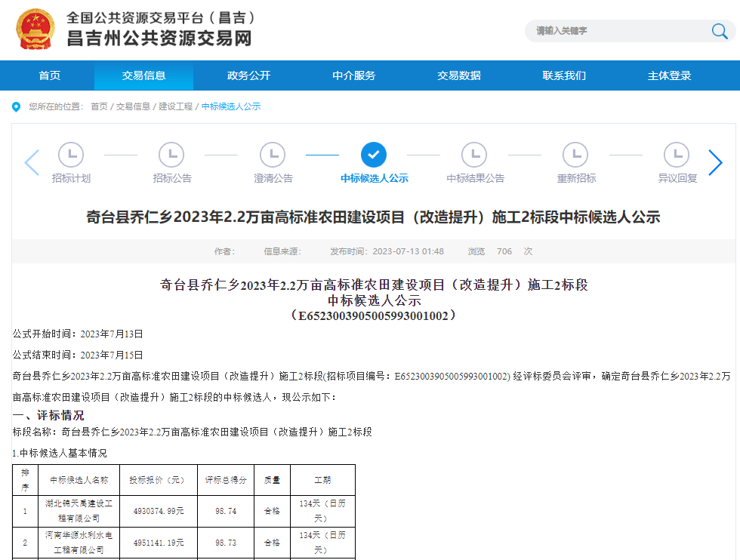Open the 建设工程 breadcrumb link
Viewport: 740px width, 560px height.
pyautogui.click(x=175, y=106)
